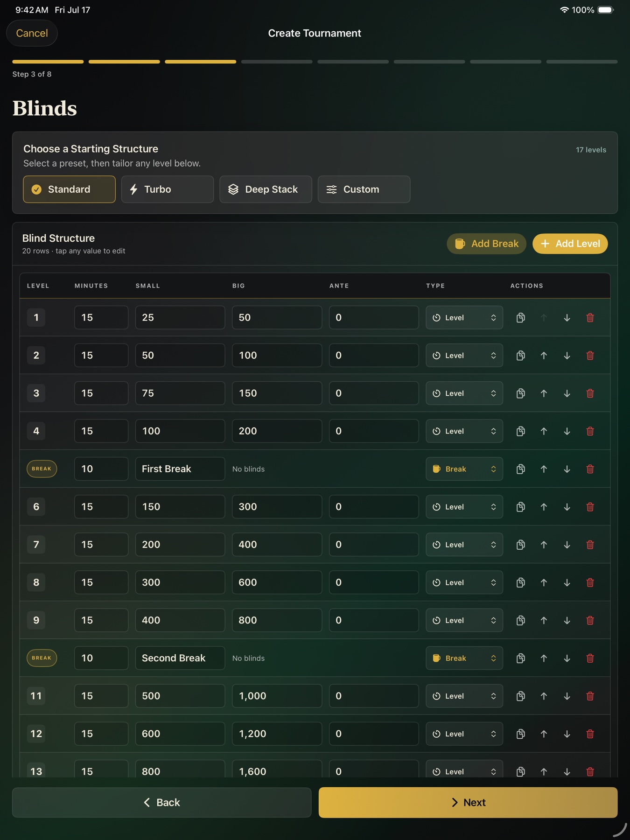Move level 6 row up
Viewport: 630px width, 840px height.
click(x=544, y=507)
